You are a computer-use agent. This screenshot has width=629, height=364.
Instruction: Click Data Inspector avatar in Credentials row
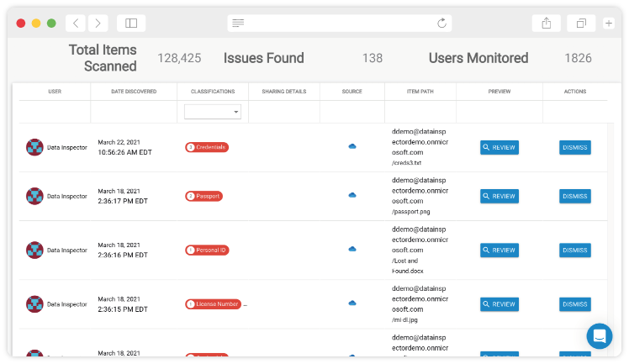click(34, 147)
